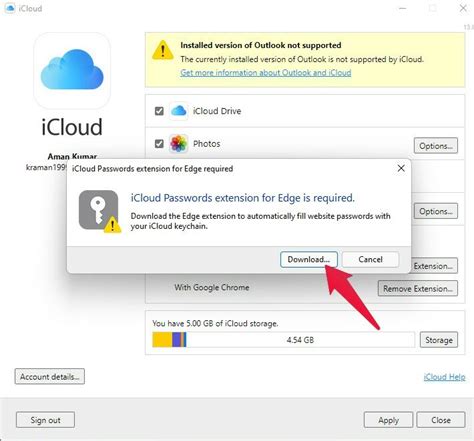This screenshot has height=441, width=474.
Task: Click the large iCloud logo
Action: click(x=72, y=71)
